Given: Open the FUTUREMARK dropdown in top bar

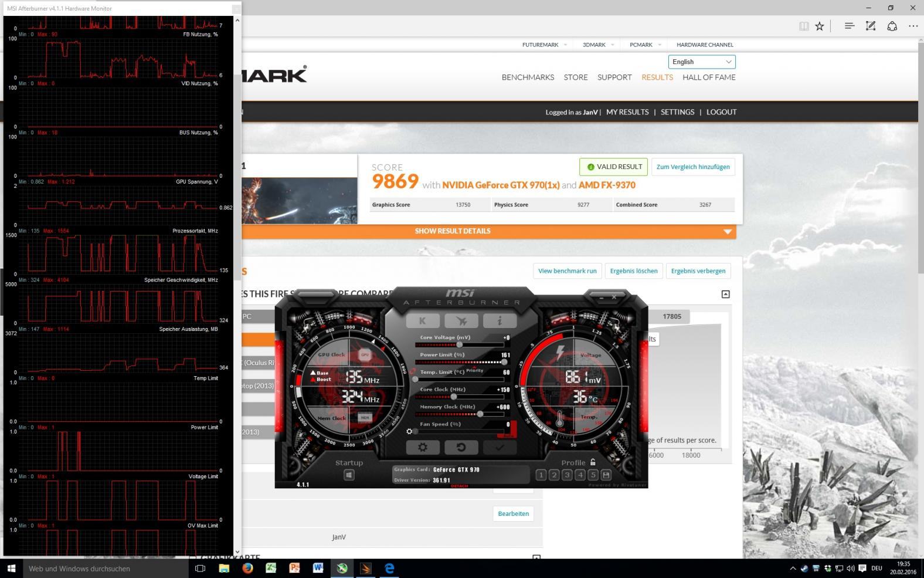Looking at the screenshot, I should (x=545, y=45).
